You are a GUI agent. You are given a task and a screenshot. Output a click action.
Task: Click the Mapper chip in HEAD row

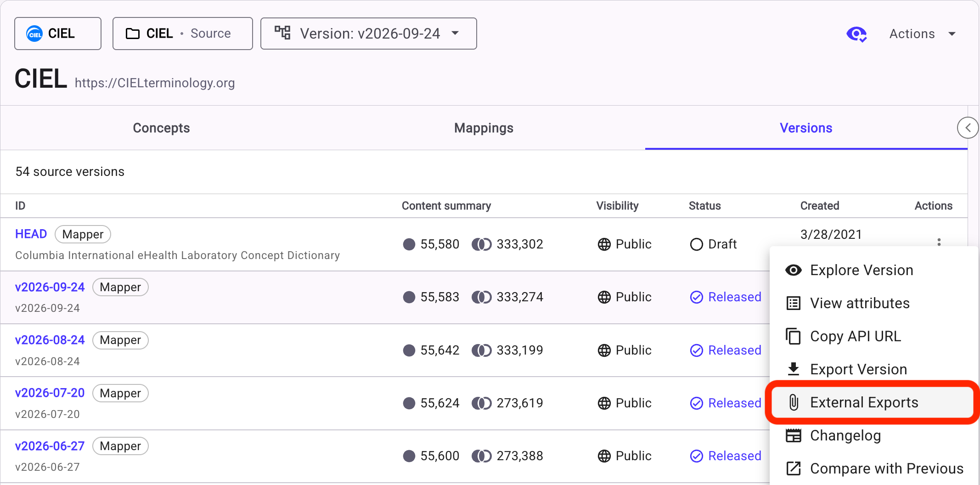(x=83, y=234)
